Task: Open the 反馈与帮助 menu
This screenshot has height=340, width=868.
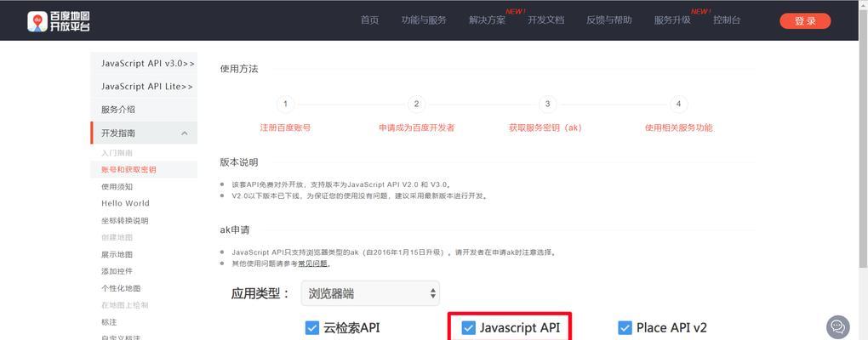Action: coord(609,20)
